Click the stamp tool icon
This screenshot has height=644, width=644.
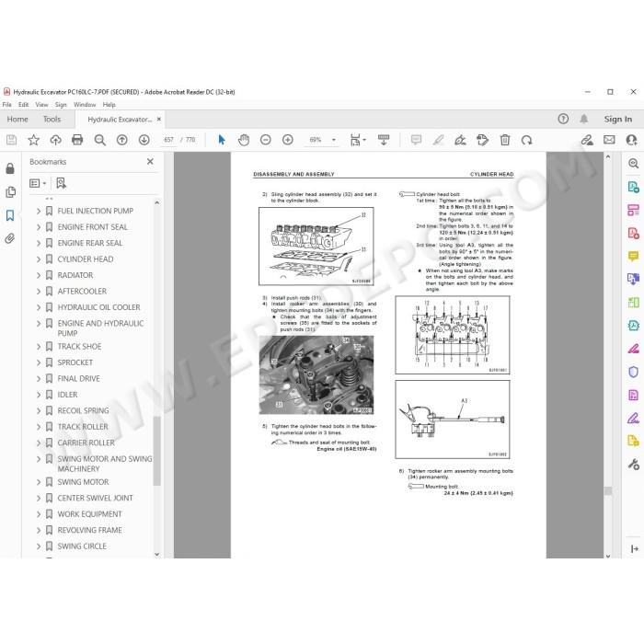[x=483, y=140]
